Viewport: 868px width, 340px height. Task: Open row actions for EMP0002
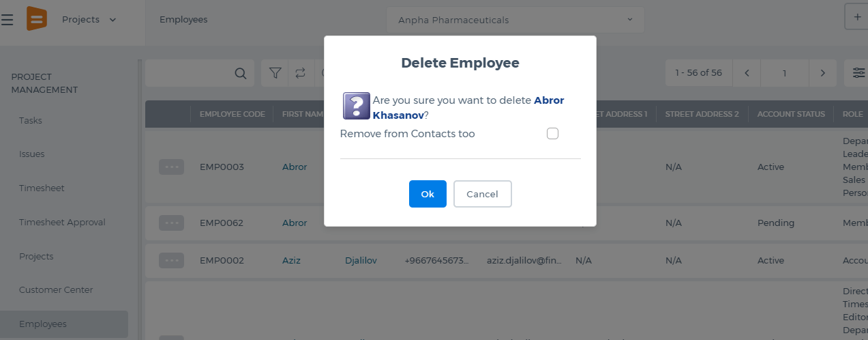[x=172, y=260]
